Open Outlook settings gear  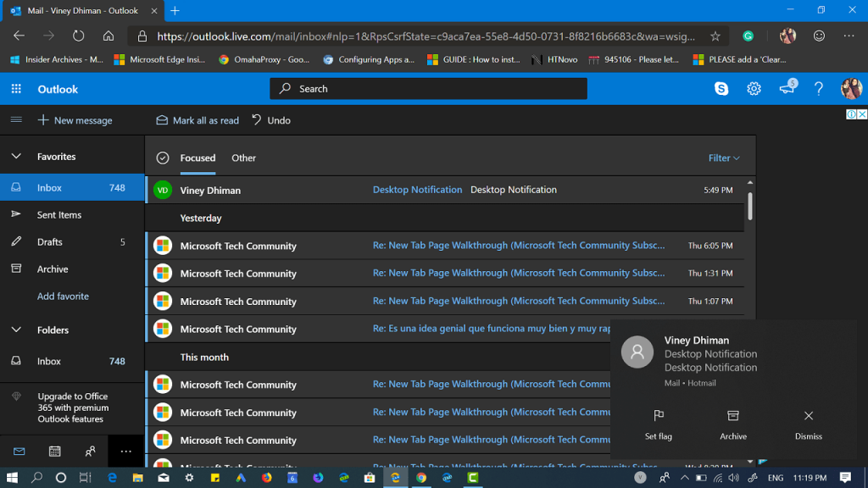tap(754, 88)
